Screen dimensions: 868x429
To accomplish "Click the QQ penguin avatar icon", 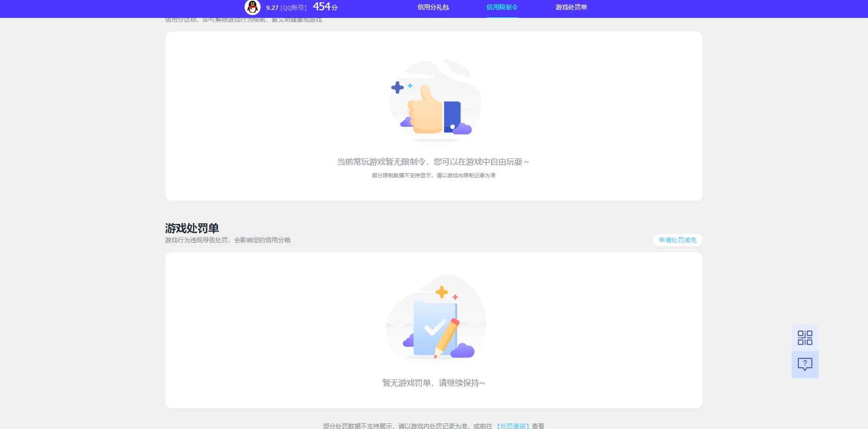I will 252,8.
